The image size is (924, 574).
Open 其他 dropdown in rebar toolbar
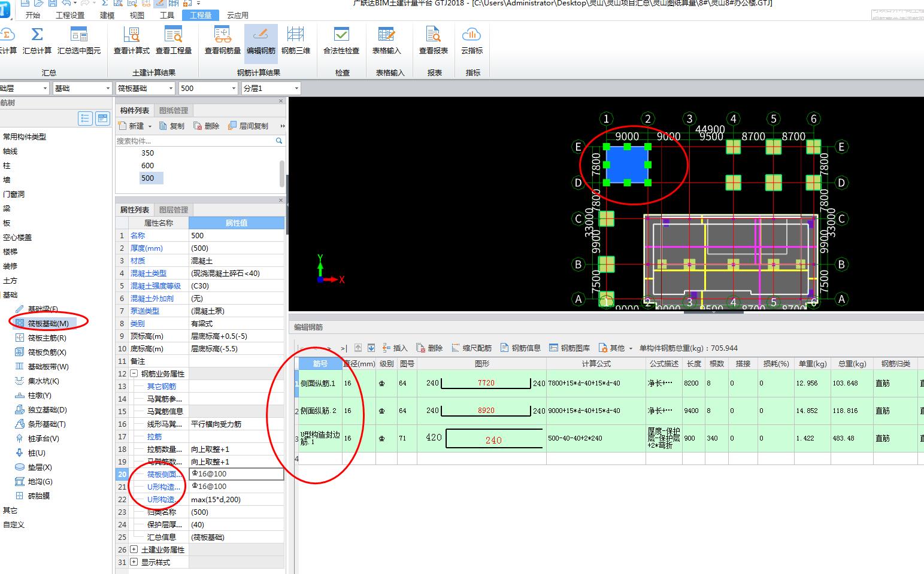(616, 348)
